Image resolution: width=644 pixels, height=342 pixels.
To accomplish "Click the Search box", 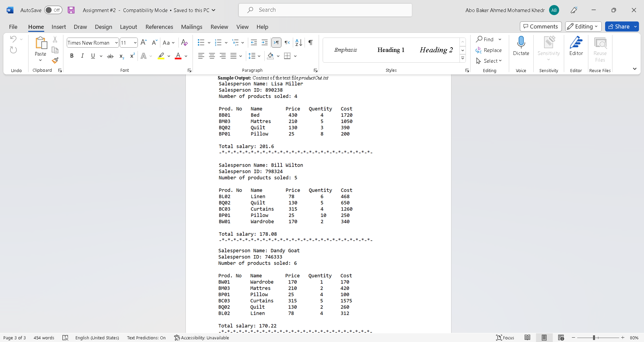I will tap(325, 10).
